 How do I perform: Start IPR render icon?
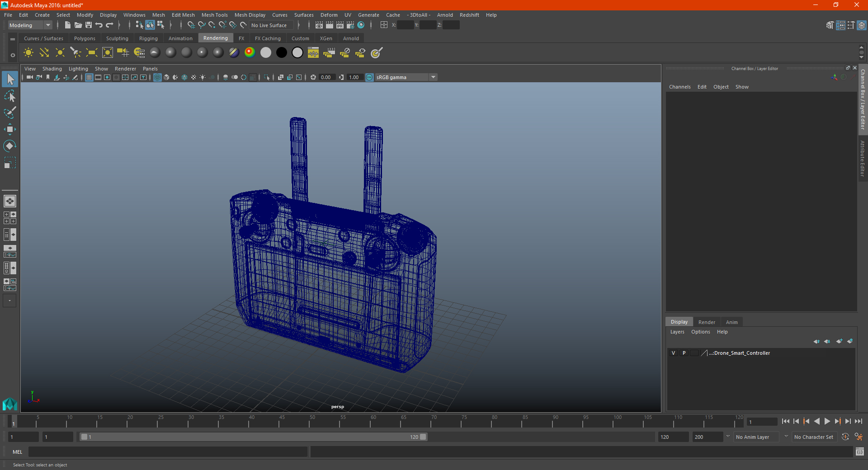pyautogui.click(x=340, y=25)
